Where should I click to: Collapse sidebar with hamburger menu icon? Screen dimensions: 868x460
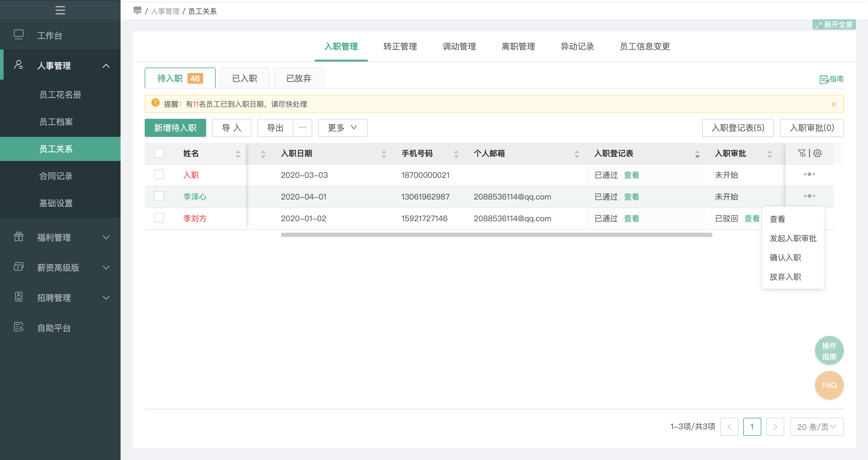60,10
